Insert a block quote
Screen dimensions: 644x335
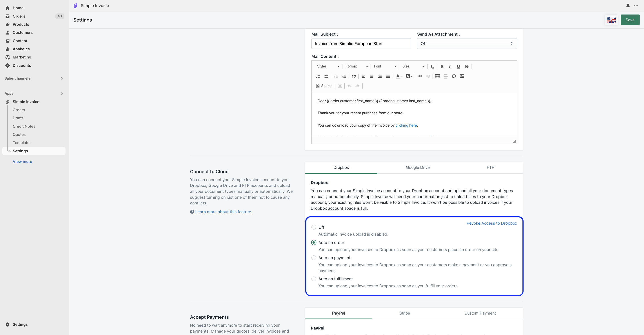[x=353, y=76]
